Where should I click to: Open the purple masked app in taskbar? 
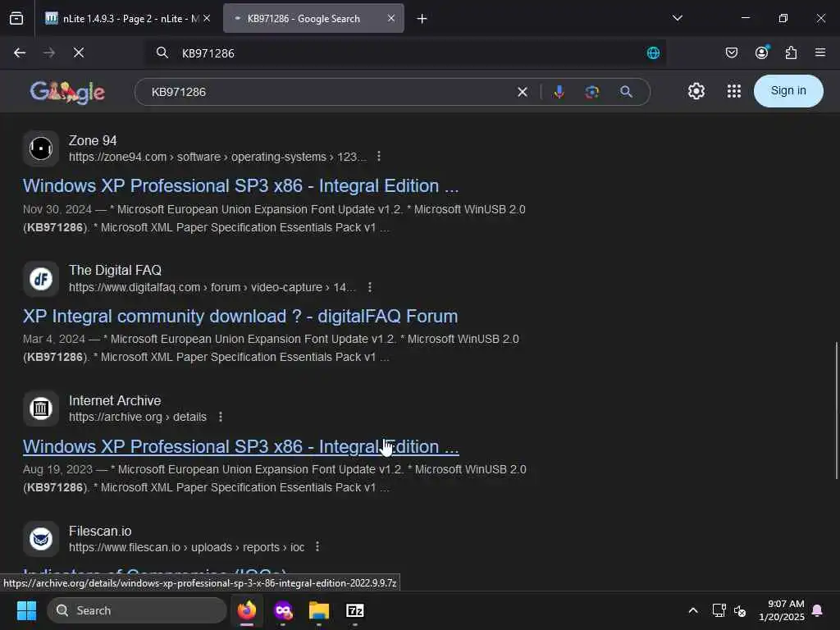[x=283, y=610]
